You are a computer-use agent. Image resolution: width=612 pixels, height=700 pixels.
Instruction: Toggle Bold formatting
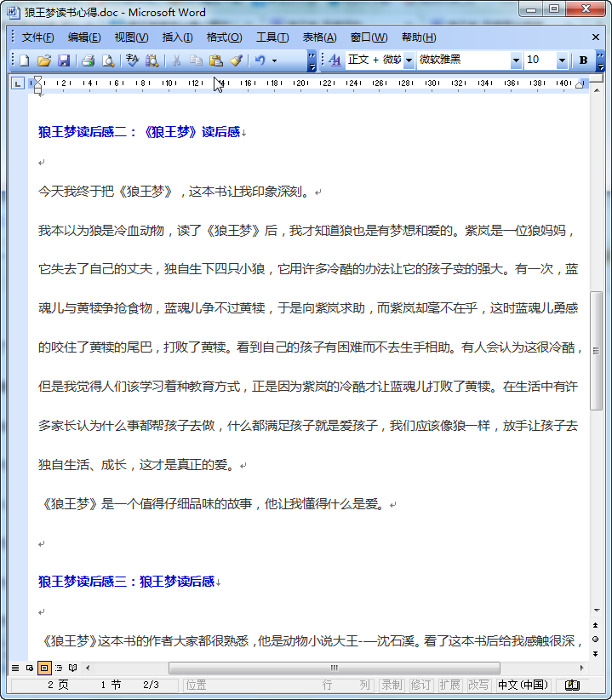tap(583, 60)
